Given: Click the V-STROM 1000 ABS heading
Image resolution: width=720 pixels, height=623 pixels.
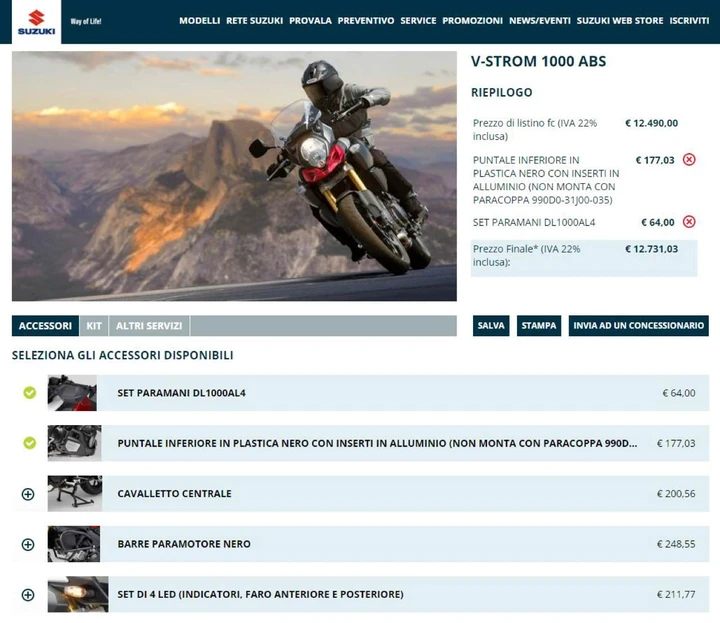Looking at the screenshot, I should pyautogui.click(x=539, y=61).
